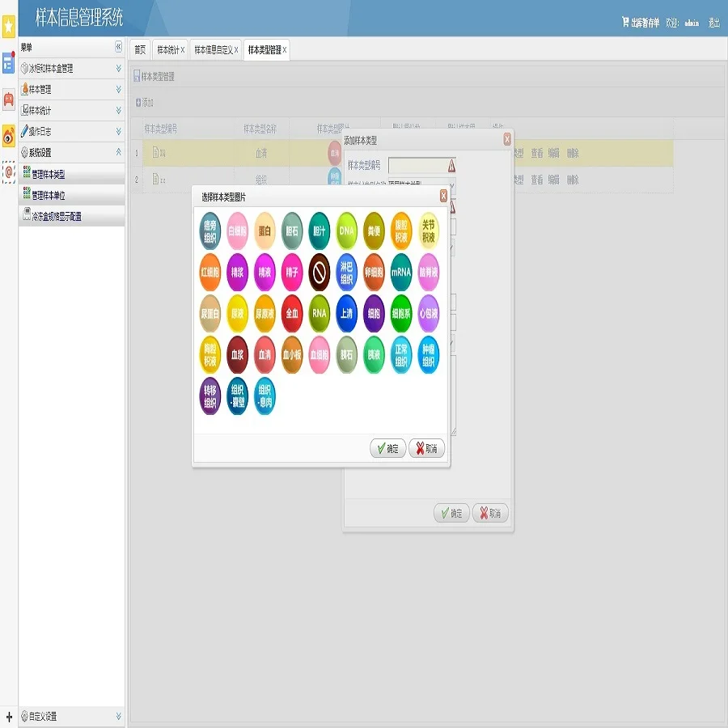Choose the 血小板 sample icon
The height and width of the screenshot is (728, 728).
click(292, 355)
